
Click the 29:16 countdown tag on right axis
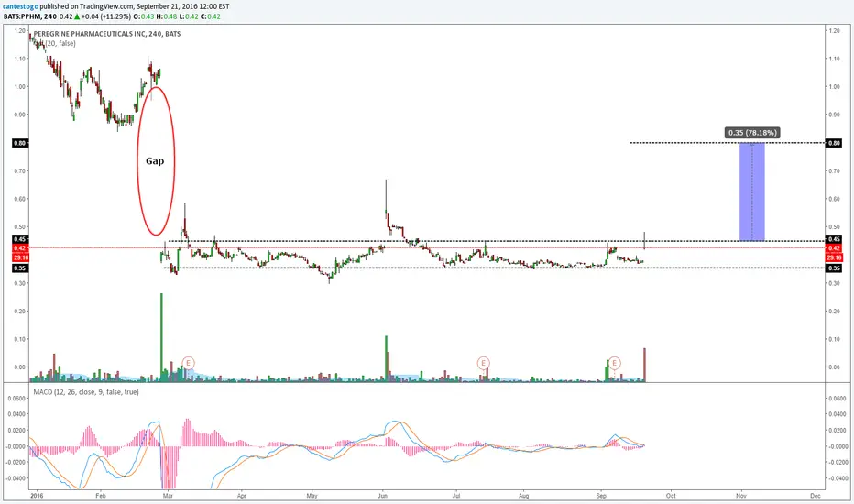point(834,257)
